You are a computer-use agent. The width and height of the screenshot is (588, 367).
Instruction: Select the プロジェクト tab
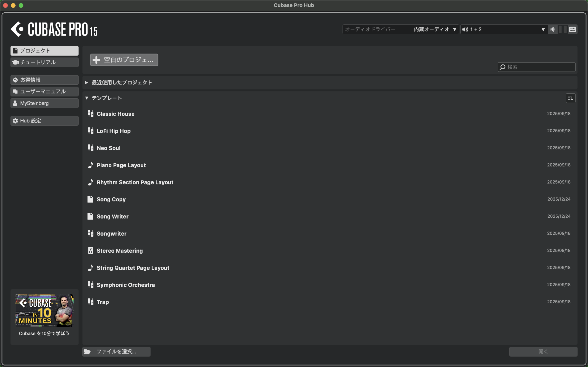[x=44, y=51]
